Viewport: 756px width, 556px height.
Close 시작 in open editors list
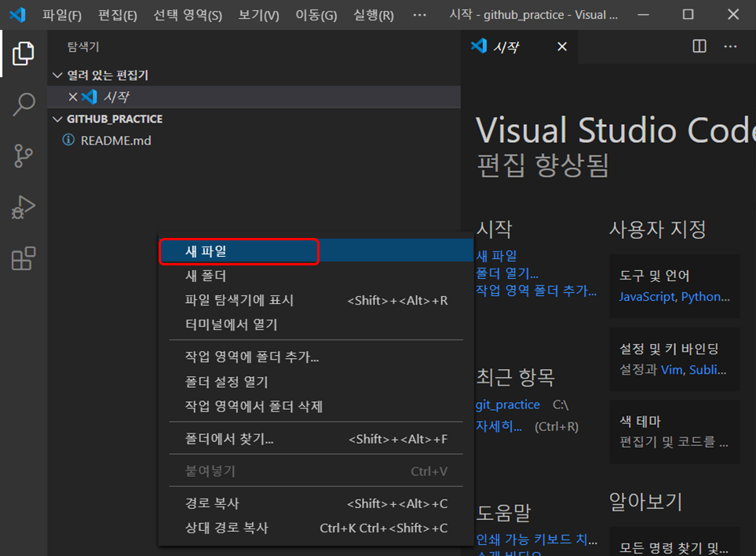73,97
